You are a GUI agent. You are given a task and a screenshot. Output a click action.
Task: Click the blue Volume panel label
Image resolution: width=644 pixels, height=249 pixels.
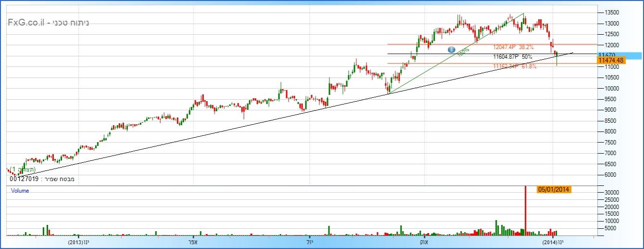(20, 191)
